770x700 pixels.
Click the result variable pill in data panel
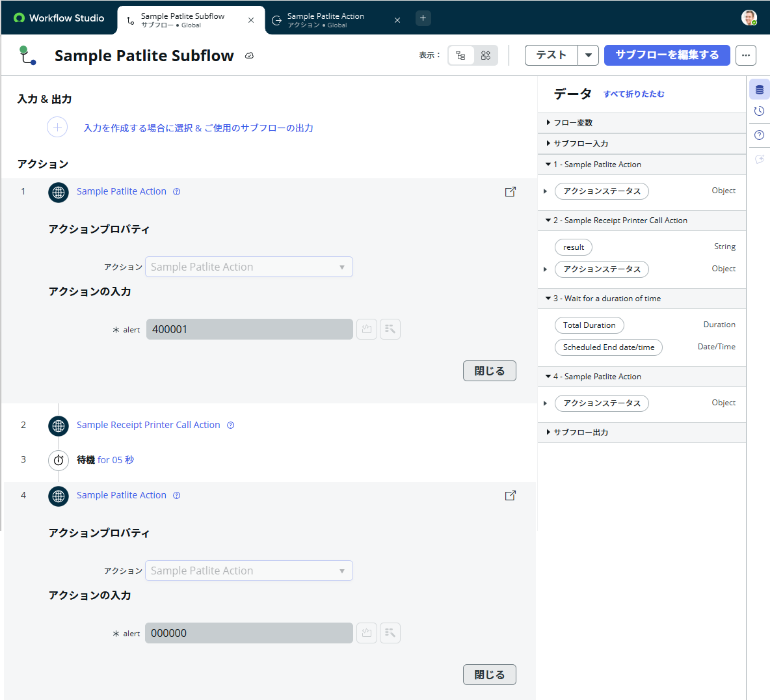click(573, 247)
